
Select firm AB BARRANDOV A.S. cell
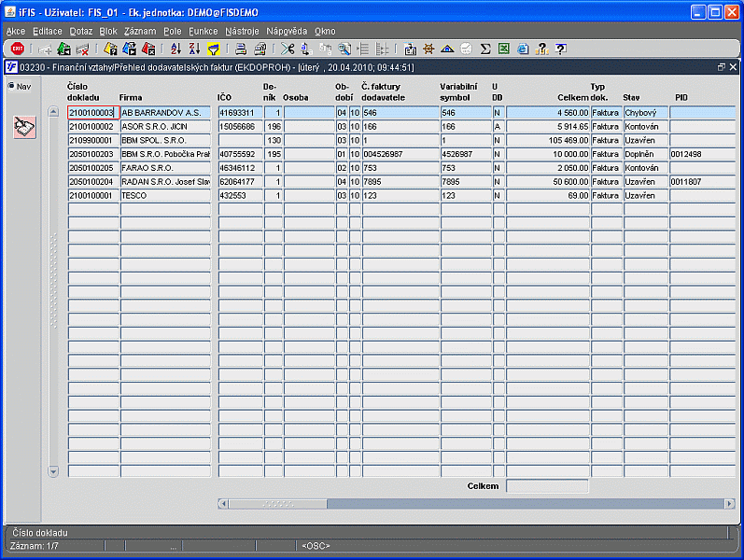point(165,113)
